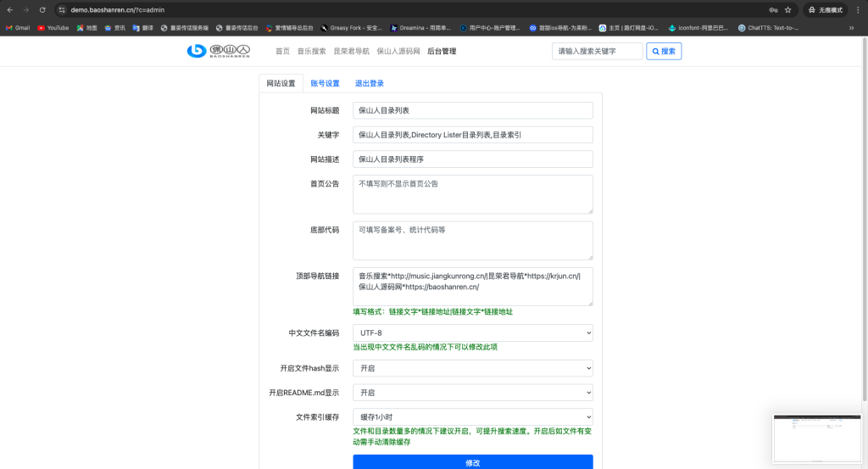Click the page vertical scrollbar
Image resolution: width=868 pixels, height=469 pixels.
tap(865, 221)
